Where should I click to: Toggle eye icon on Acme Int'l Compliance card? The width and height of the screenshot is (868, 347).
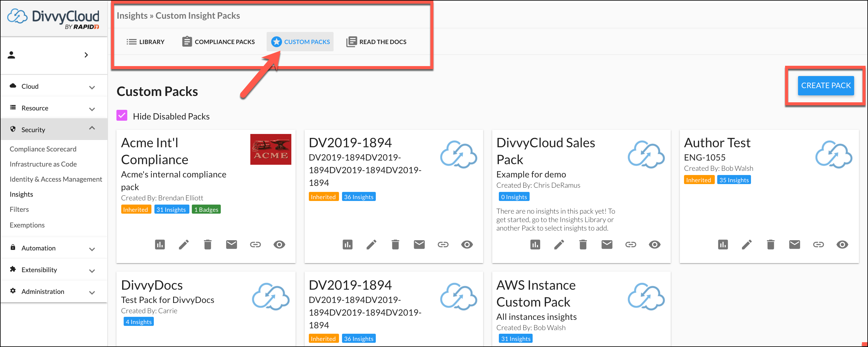[279, 244]
